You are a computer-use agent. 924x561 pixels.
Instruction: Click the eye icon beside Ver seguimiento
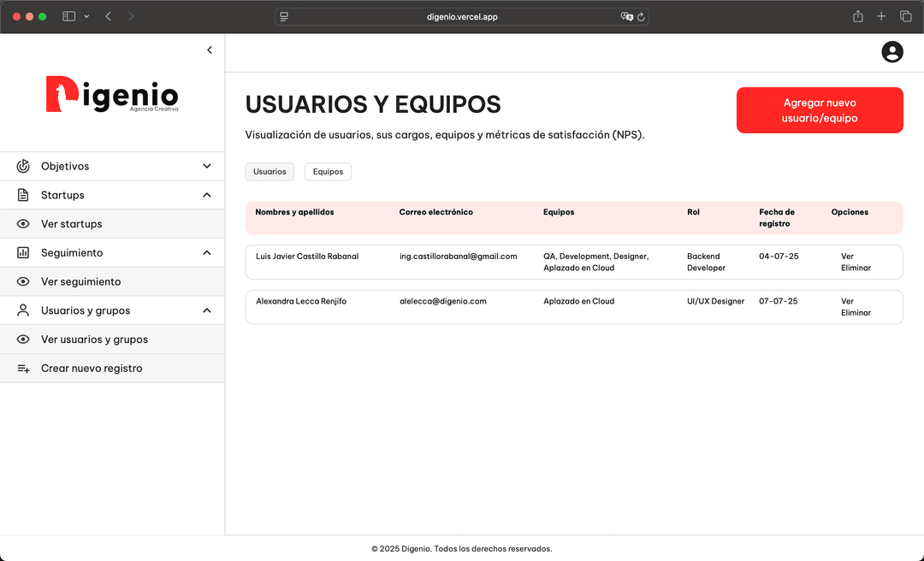point(25,281)
